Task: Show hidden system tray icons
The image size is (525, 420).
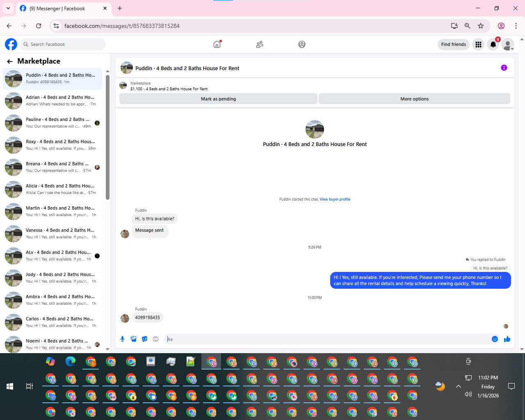Action: [459, 386]
